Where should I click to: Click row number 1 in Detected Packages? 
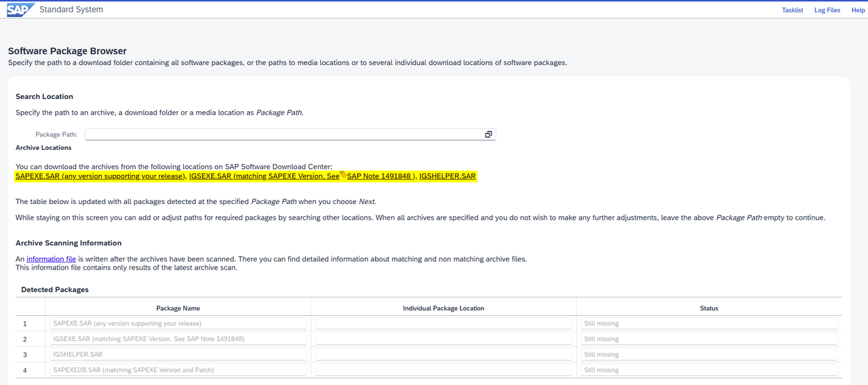(x=25, y=323)
